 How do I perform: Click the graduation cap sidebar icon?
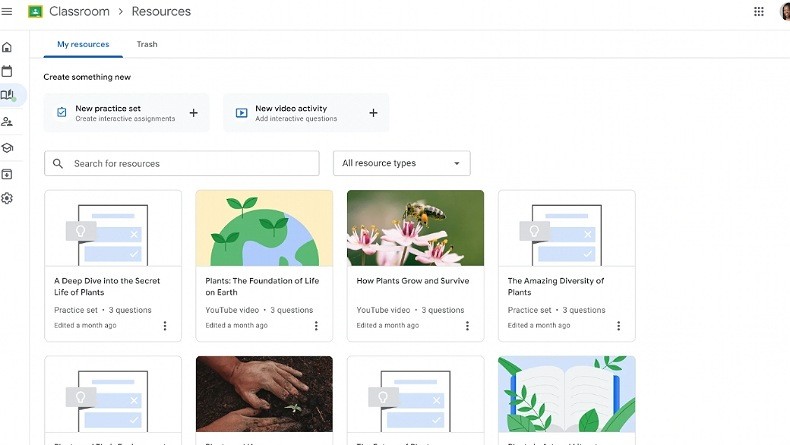point(7,148)
